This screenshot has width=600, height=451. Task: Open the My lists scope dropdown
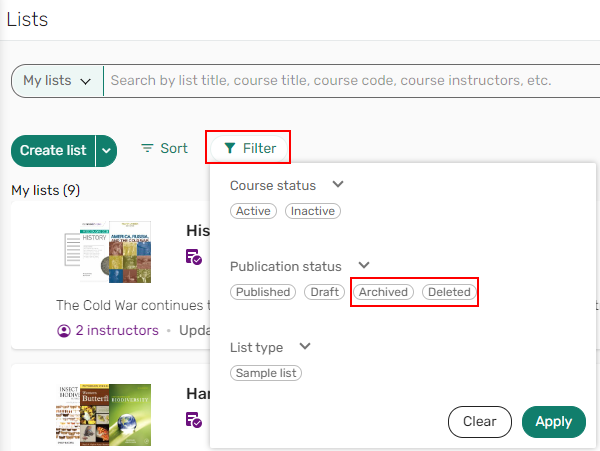point(57,81)
